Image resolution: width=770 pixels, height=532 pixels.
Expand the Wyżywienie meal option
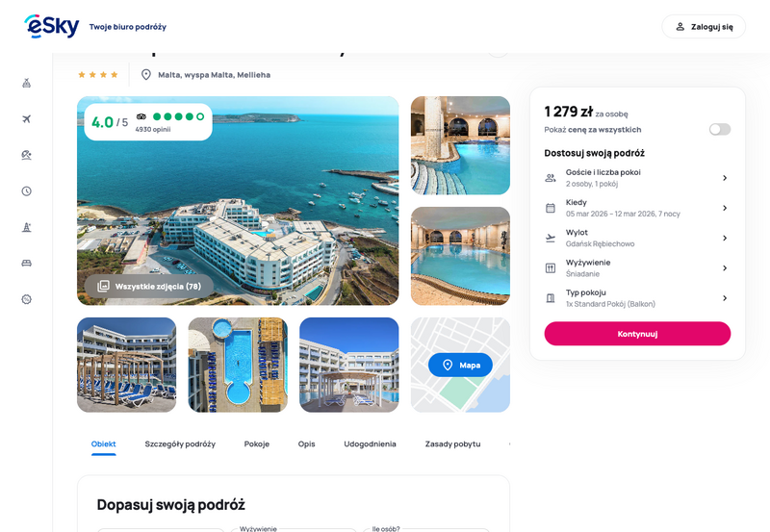[637, 268]
